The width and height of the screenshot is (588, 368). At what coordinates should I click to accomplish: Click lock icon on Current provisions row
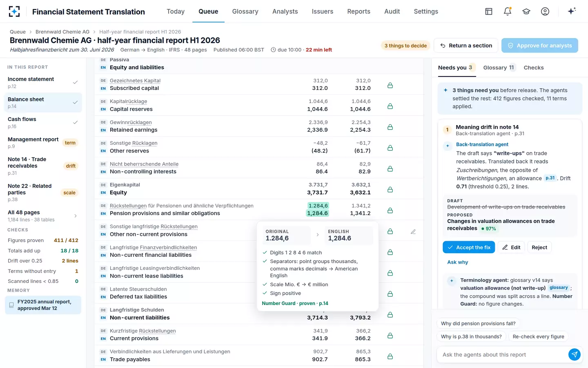[x=390, y=335]
